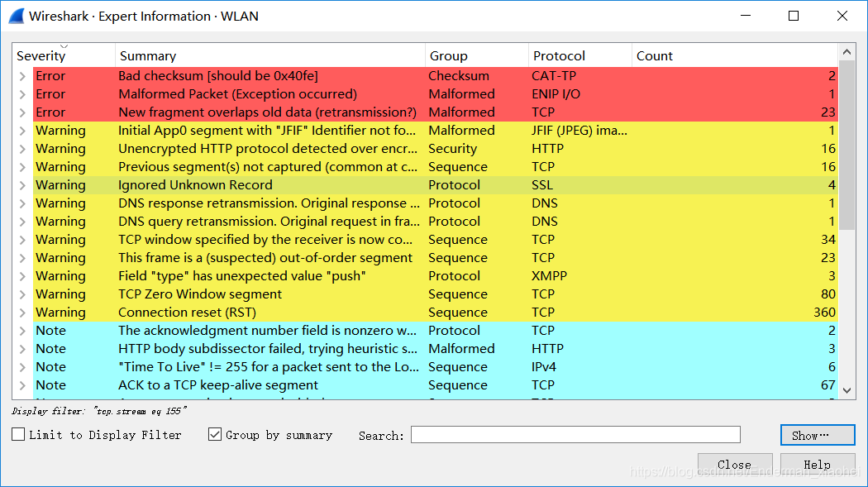868x487 pixels.
Task: Click the Close button
Action: [735, 464]
